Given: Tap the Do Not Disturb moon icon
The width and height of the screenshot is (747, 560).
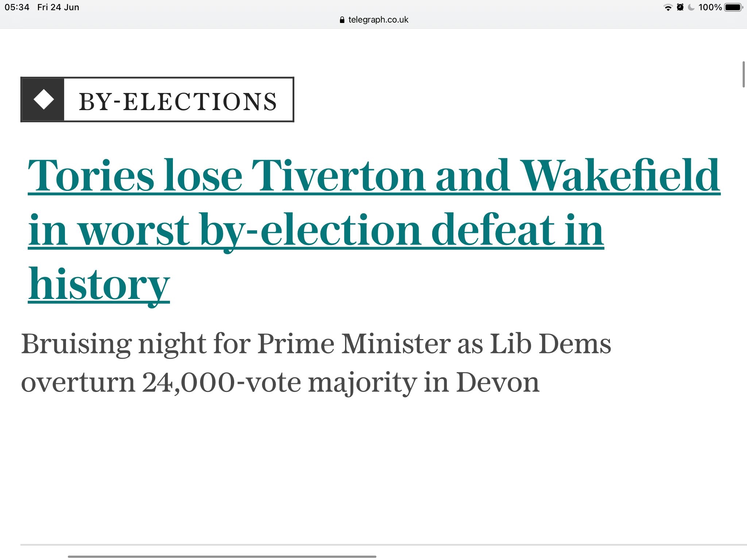Looking at the screenshot, I should tap(691, 7).
